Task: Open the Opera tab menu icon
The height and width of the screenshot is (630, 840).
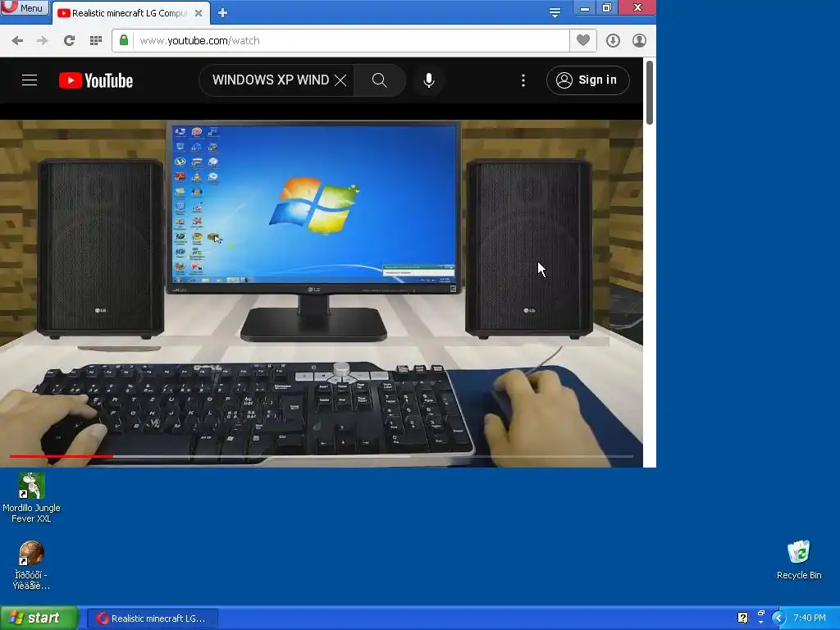Action: click(555, 12)
